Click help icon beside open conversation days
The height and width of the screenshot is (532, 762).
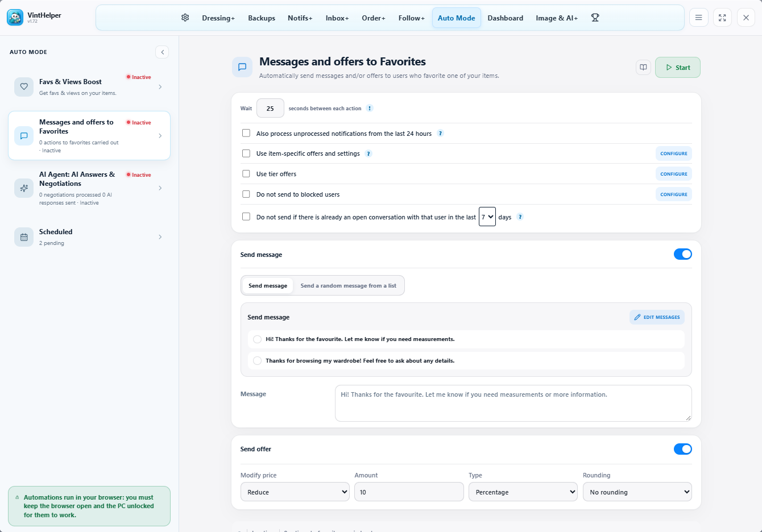(x=520, y=217)
